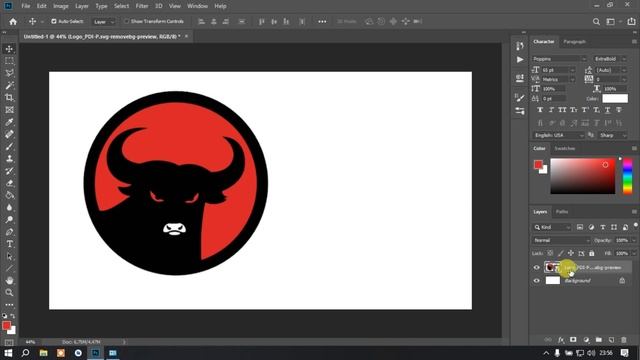Open the blend mode Normal dropdown

tap(561, 240)
